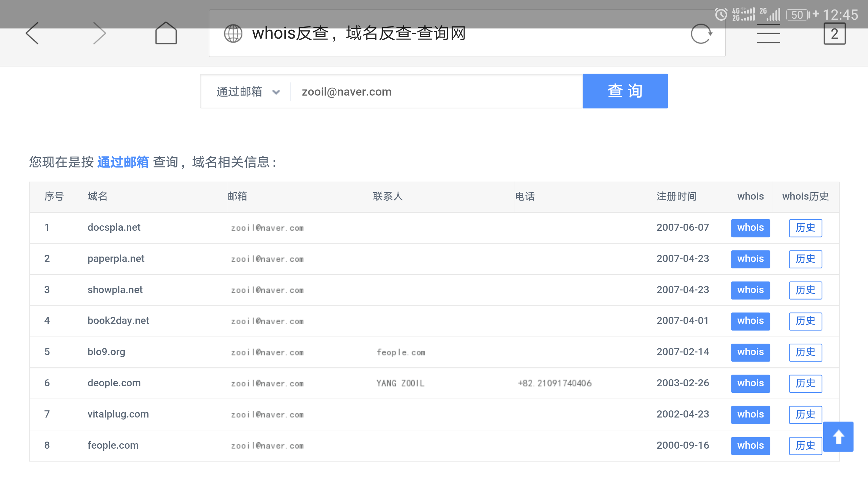Click the 联系人 column header
The image size is (868, 488).
[388, 196]
